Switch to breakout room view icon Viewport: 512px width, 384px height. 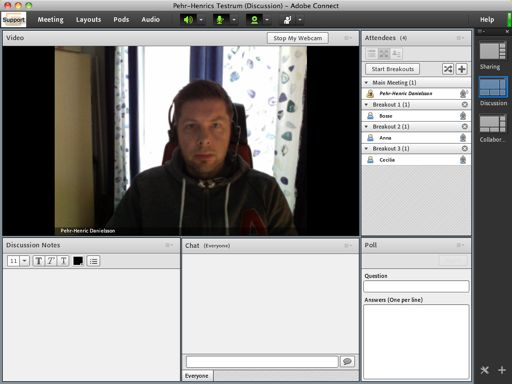384,53
